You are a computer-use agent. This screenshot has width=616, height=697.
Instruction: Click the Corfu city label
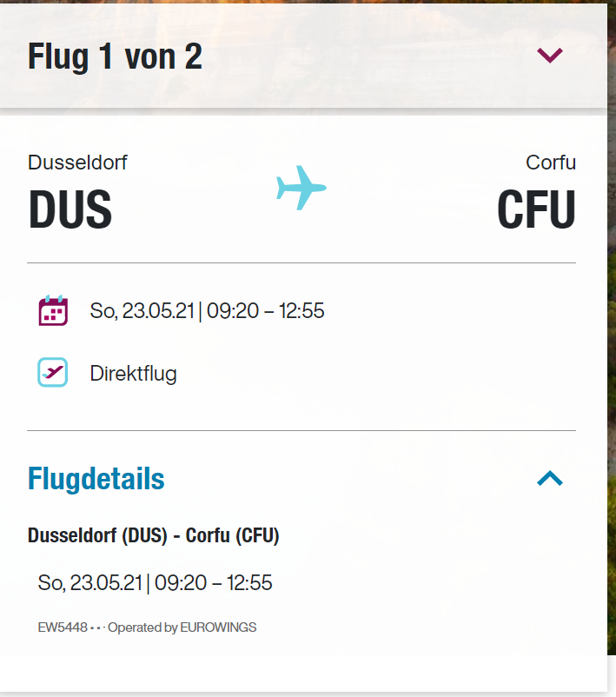click(x=551, y=163)
